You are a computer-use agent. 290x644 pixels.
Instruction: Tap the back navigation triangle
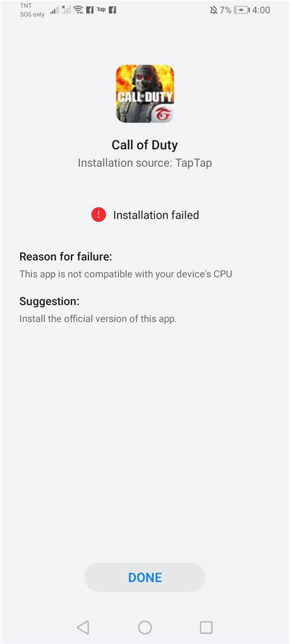pyautogui.click(x=83, y=627)
